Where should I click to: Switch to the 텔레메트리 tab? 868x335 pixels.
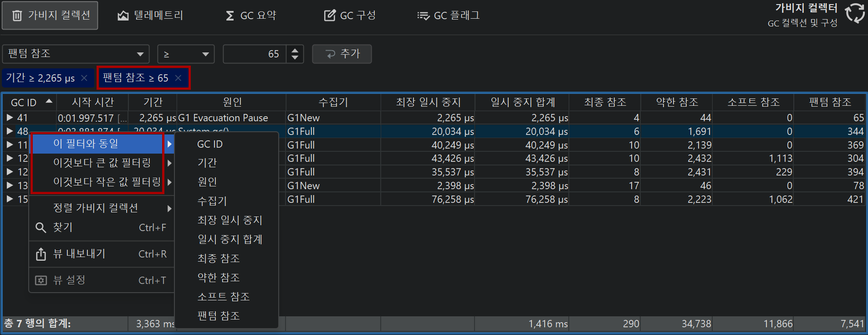tap(150, 15)
